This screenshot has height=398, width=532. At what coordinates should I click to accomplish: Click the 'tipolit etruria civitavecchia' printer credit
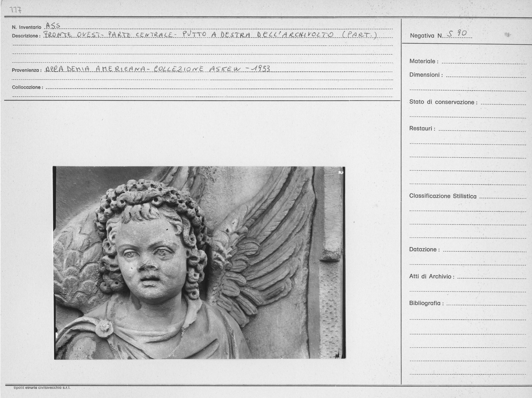point(42,388)
